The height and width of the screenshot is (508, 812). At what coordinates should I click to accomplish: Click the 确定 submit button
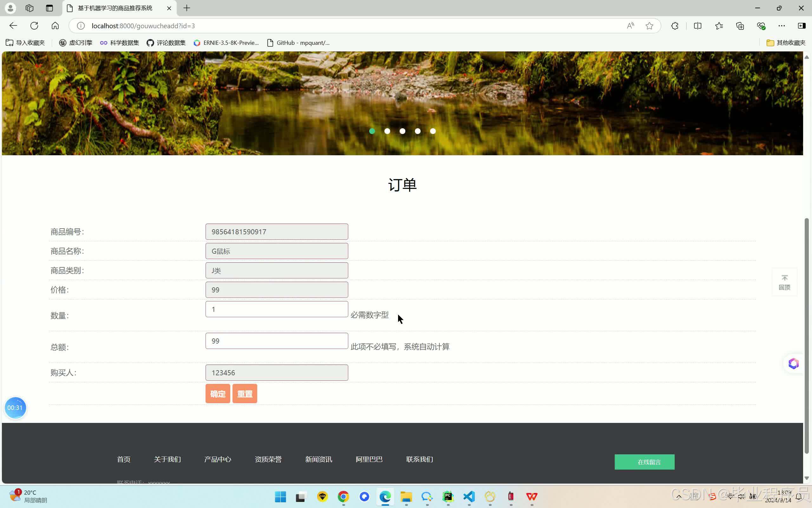click(x=218, y=393)
